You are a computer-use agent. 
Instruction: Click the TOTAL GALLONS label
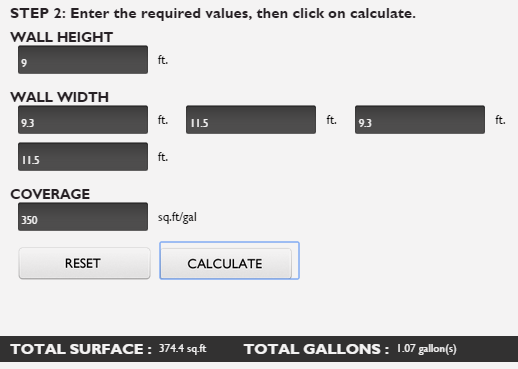(317, 349)
